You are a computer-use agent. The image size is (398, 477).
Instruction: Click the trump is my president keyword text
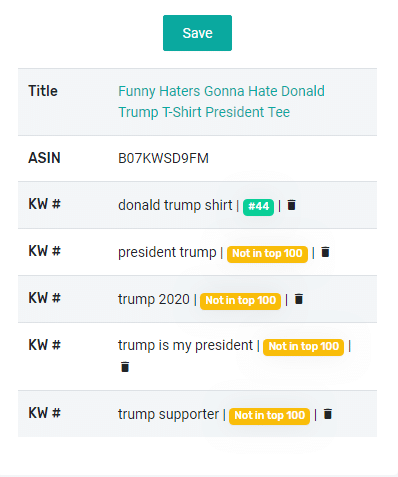[x=186, y=346]
